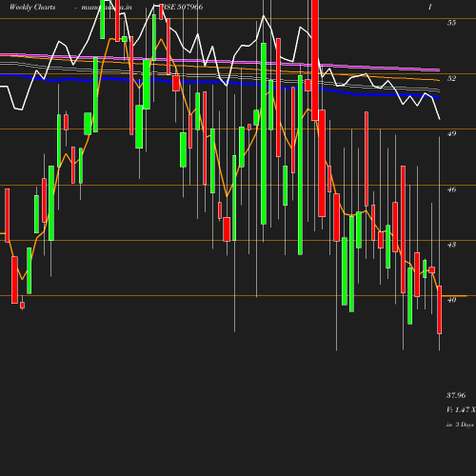Click the price axis label 40
Viewport: 476px width, 476px height.
tap(451, 300)
